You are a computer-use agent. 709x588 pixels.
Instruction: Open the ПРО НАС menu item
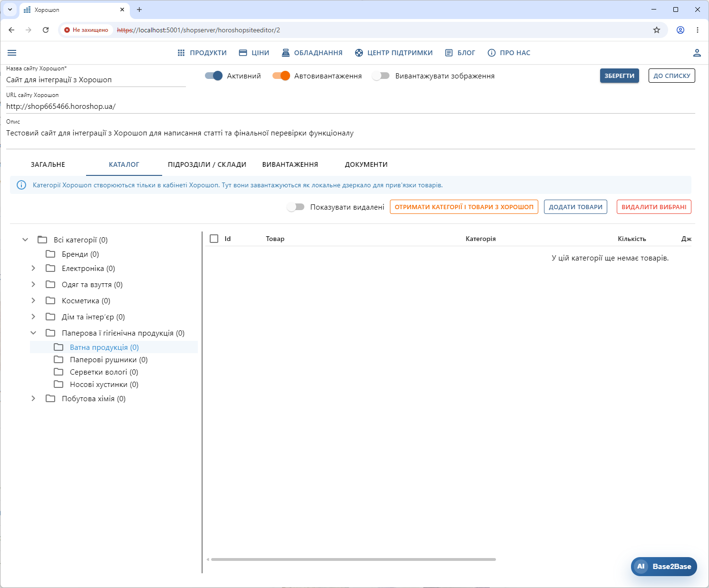[509, 53]
